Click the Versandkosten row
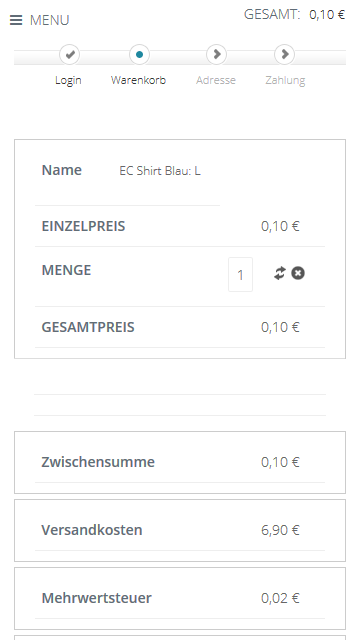The image size is (360, 640). tap(180, 530)
